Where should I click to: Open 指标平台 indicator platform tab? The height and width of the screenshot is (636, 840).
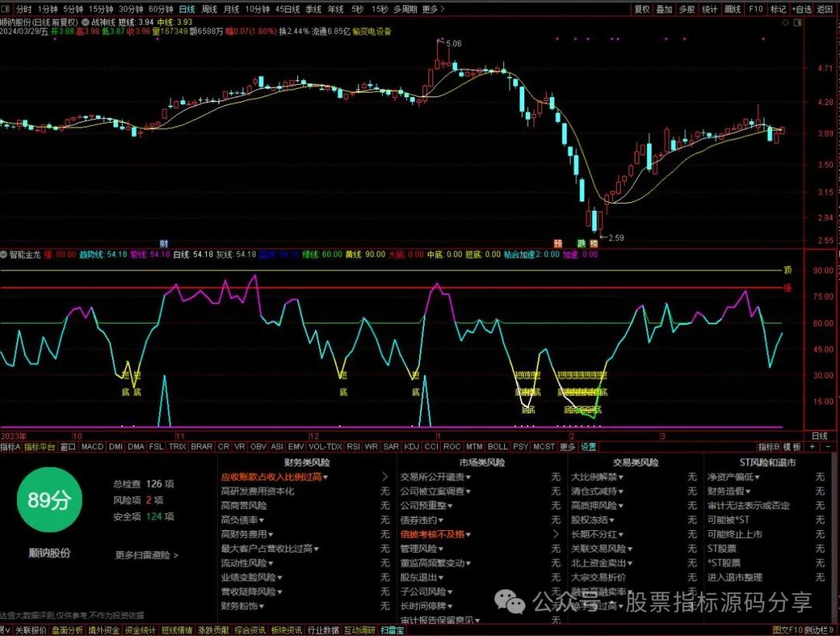[40, 446]
